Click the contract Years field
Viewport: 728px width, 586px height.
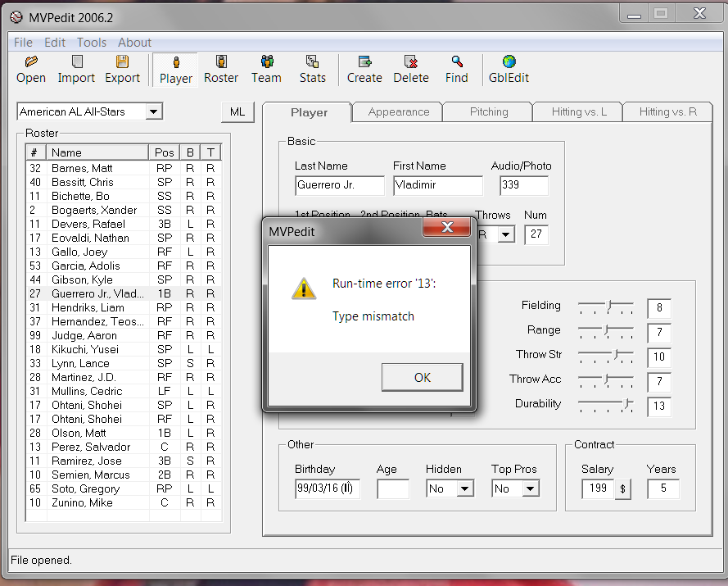[x=663, y=488]
